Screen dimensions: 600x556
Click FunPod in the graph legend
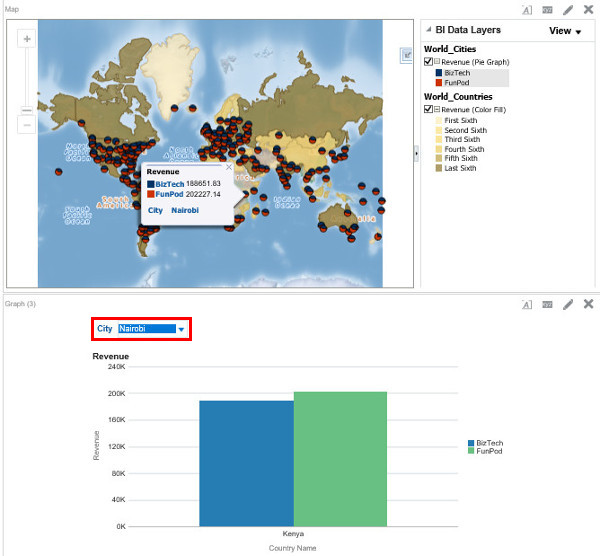pyautogui.click(x=485, y=451)
